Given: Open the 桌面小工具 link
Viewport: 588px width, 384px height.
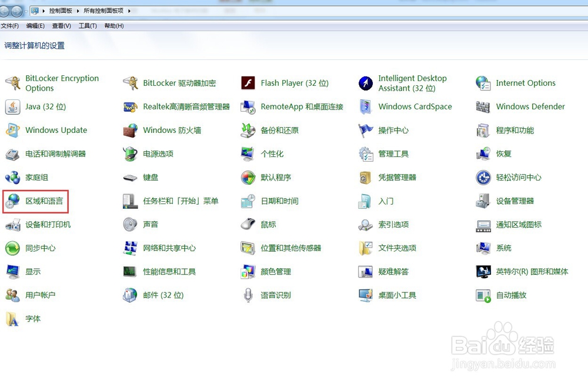Looking at the screenshot, I should [x=397, y=295].
